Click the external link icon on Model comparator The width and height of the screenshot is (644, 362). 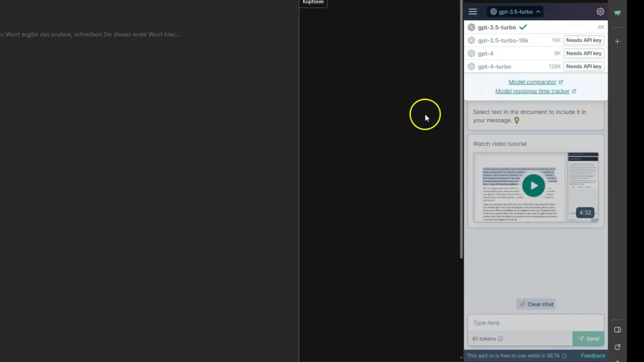tap(560, 81)
